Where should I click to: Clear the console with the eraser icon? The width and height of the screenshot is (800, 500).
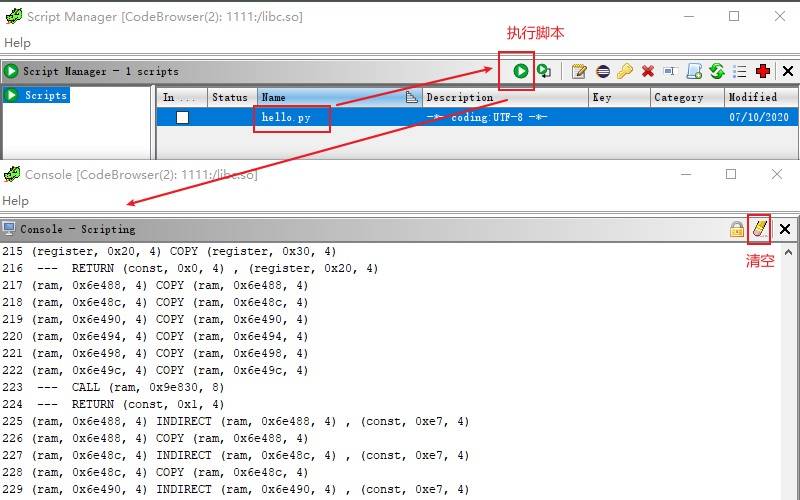760,229
